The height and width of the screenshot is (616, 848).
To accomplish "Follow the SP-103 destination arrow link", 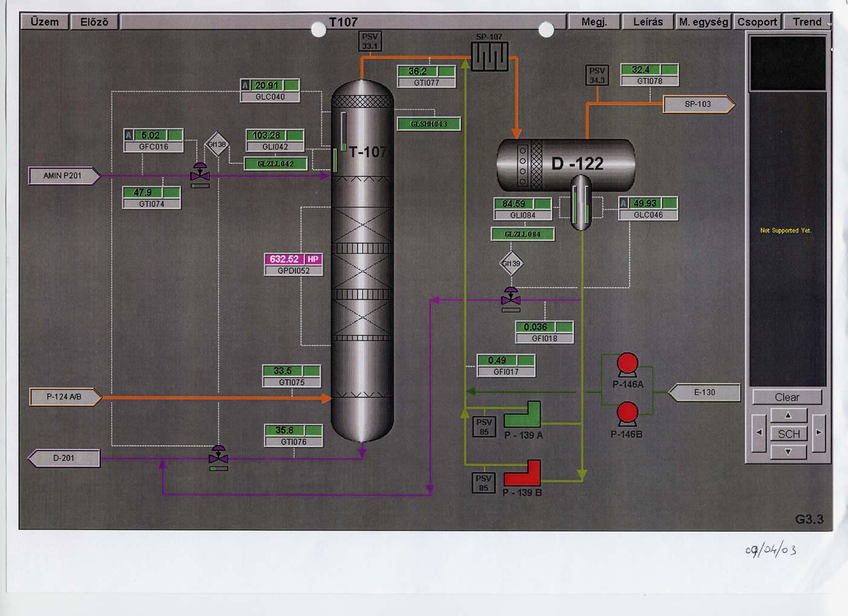I will pyautogui.click(x=698, y=104).
